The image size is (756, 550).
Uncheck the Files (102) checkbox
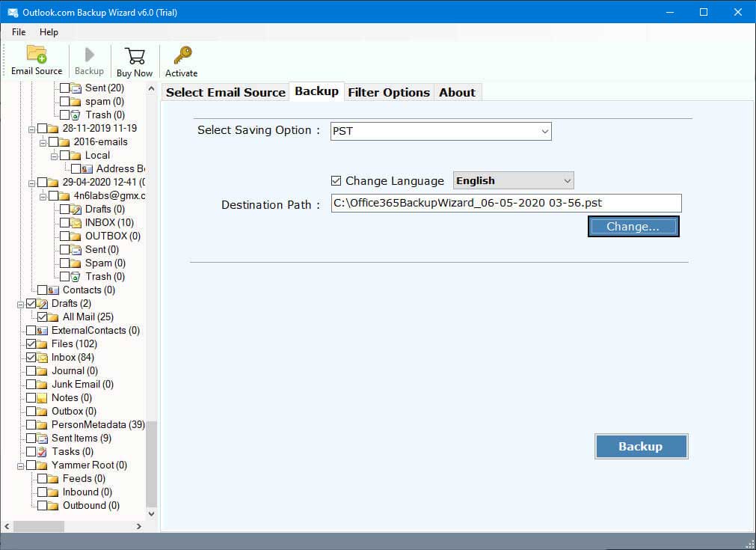click(x=31, y=344)
